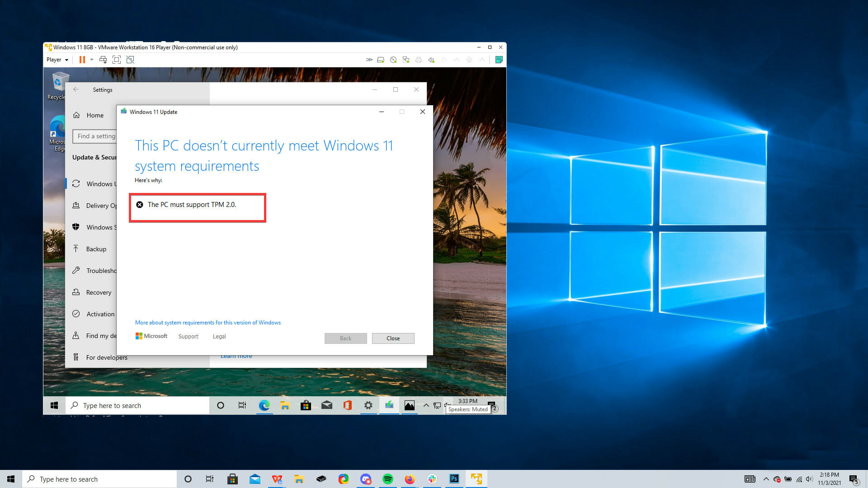
Task: Unmute the guest machine speakers
Action: pyautogui.click(x=447, y=405)
